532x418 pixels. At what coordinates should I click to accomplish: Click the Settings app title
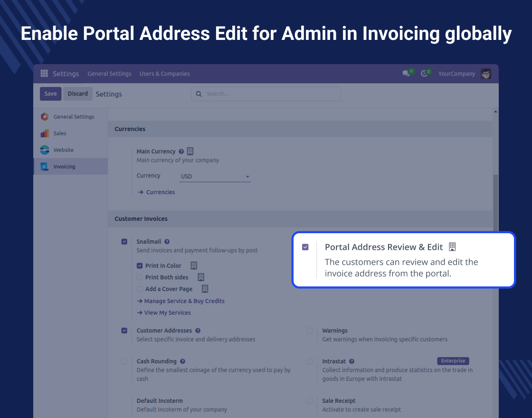[66, 74]
